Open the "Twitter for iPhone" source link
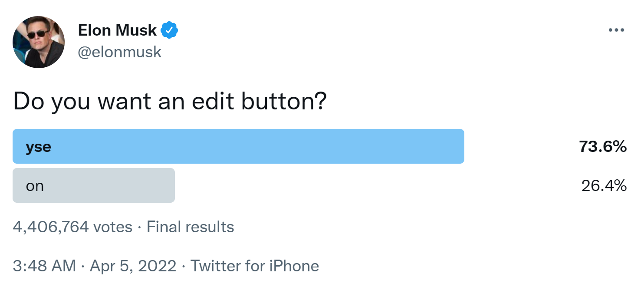644x290 pixels. click(x=255, y=266)
